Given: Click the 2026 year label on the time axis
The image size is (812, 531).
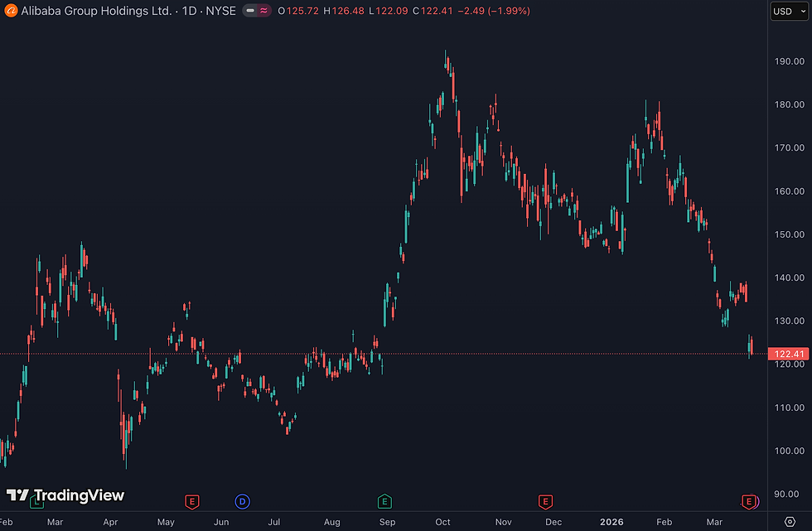Looking at the screenshot, I should [611, 522].
